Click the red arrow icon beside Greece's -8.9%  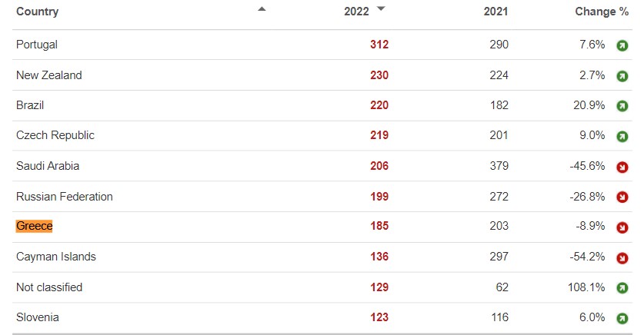622,227
